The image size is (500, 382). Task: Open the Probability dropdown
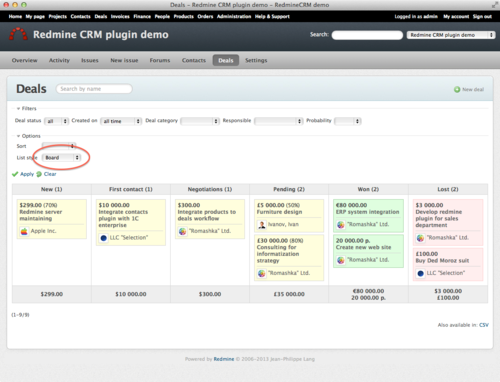tap(348, 121)
